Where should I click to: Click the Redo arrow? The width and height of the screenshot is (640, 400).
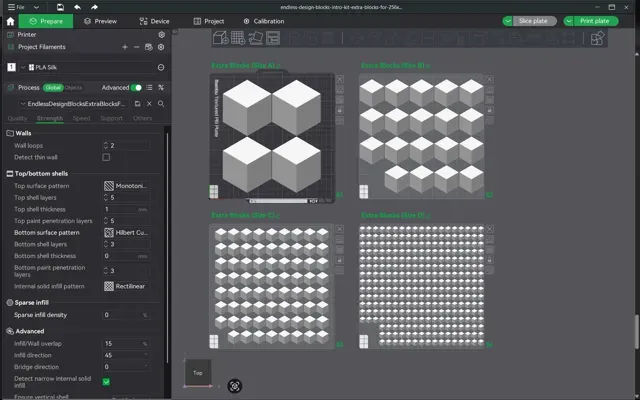pos(94,7)
